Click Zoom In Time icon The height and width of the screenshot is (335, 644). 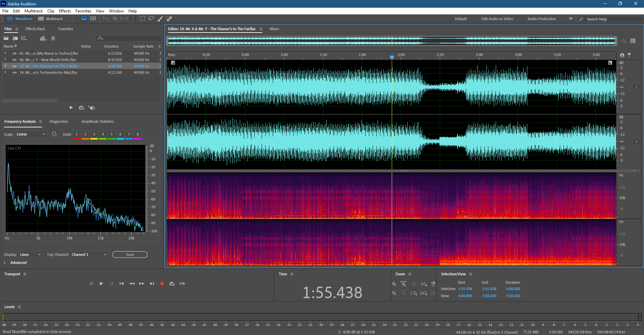click(x=404, y=284)
